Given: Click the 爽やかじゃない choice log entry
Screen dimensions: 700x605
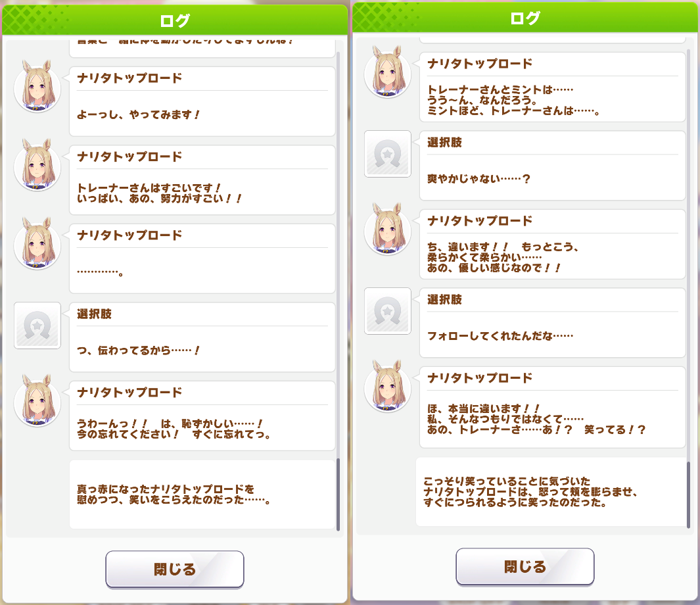Looking at the screenshot, I should pyautogui.click(x=553, y=166).
